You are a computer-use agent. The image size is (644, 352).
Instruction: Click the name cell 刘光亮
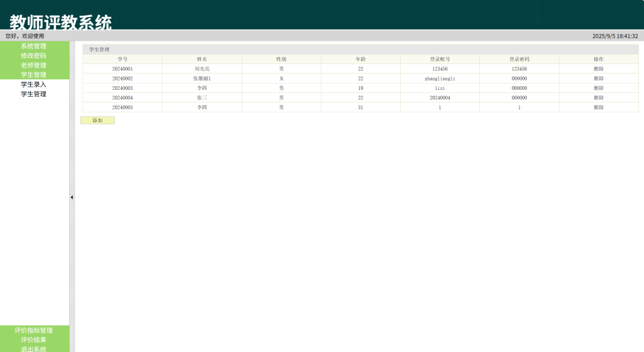point(202,69)
